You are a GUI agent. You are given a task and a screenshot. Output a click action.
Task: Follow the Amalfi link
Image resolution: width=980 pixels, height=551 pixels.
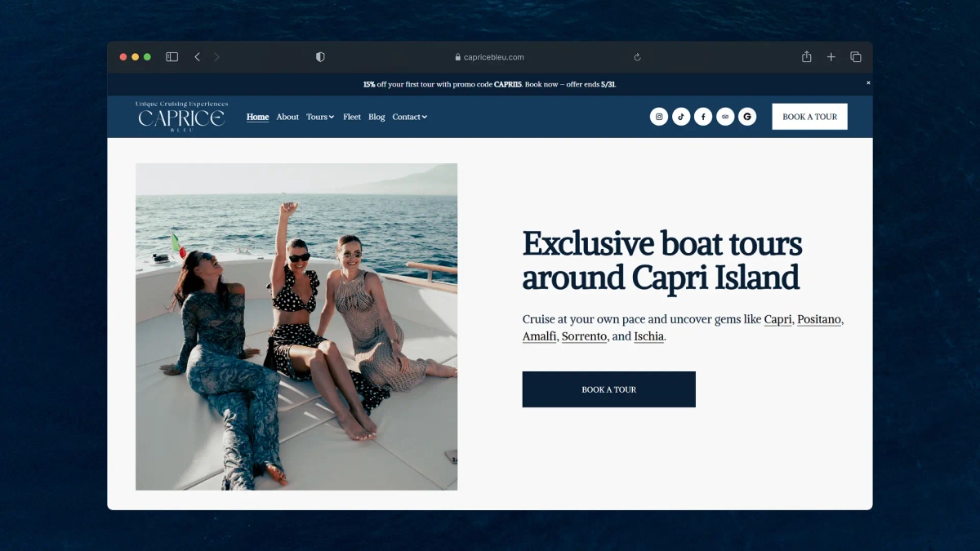pos(540,336)
